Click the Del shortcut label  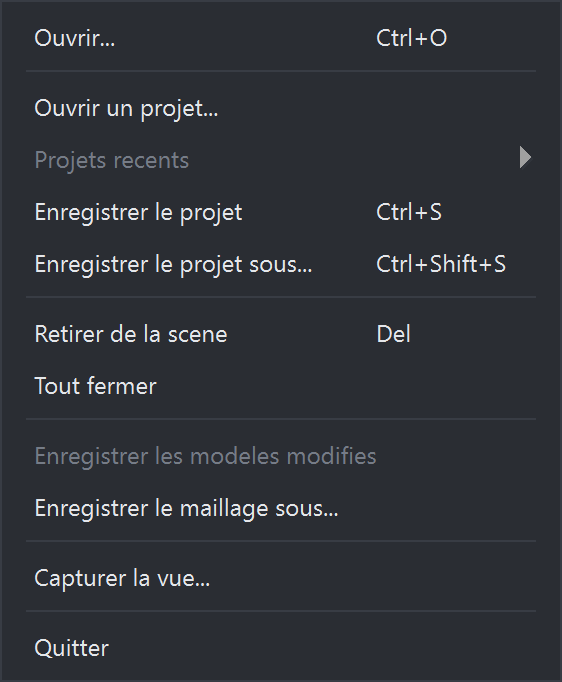point(393,334)
